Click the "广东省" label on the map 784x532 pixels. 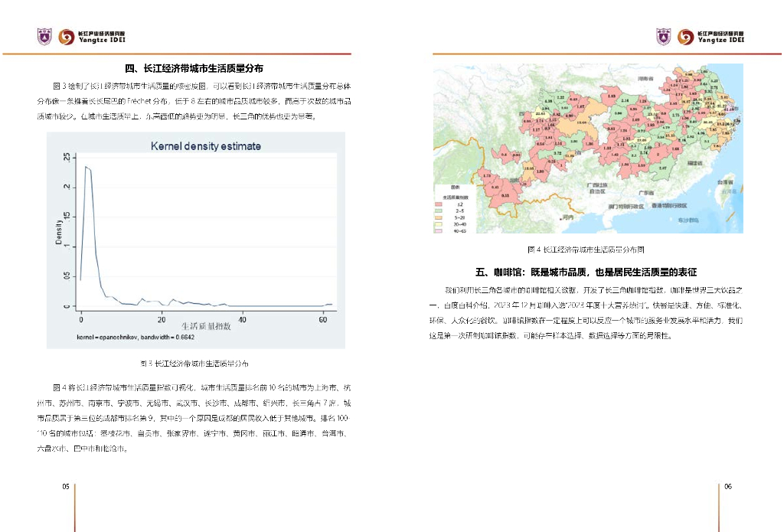[x=646, y=193]
